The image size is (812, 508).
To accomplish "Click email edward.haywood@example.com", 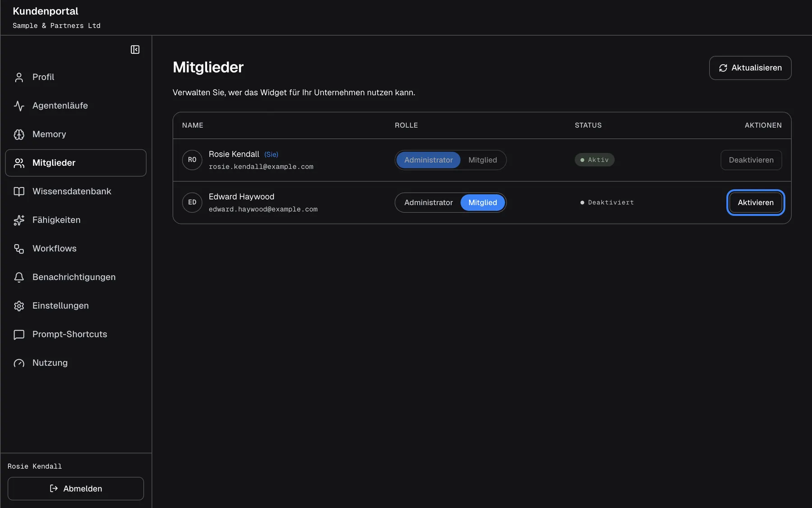I will 263,209.
